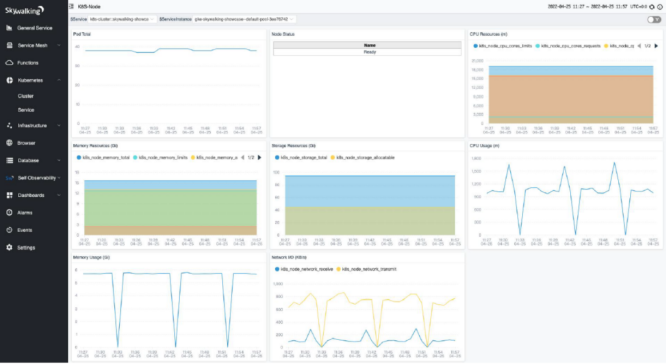Toggle k8s_node_cpu_cores_limits legend series

click(x=502, y=46)
